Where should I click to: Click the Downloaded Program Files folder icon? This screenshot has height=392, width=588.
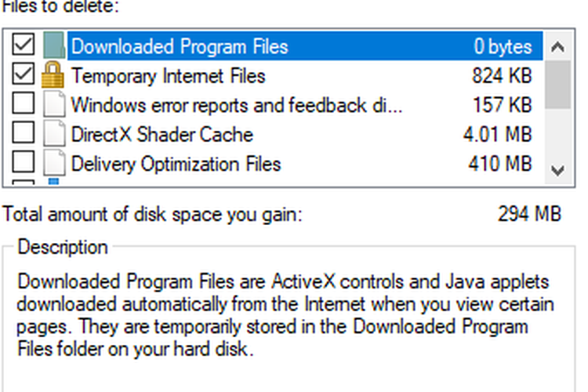(x=54, y=45)
